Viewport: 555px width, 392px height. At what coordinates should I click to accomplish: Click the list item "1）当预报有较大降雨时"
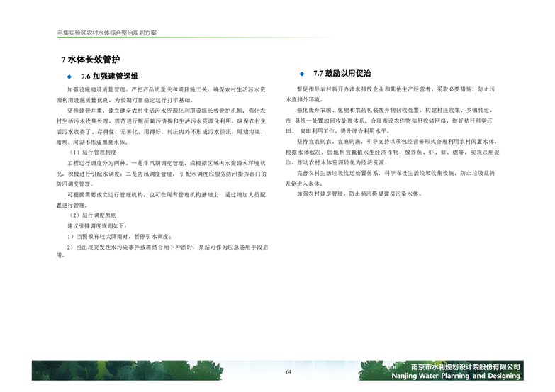(x=119, y=235)
